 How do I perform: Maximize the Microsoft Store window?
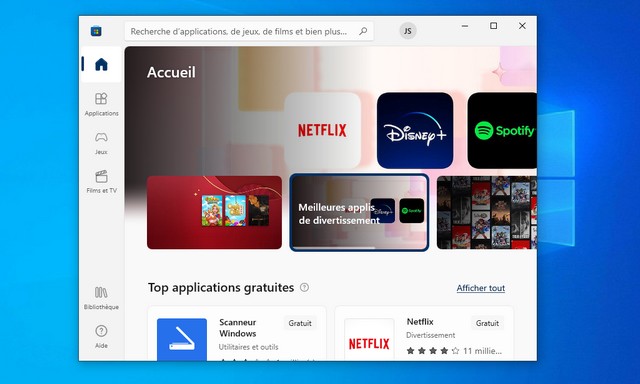[493, 26]
